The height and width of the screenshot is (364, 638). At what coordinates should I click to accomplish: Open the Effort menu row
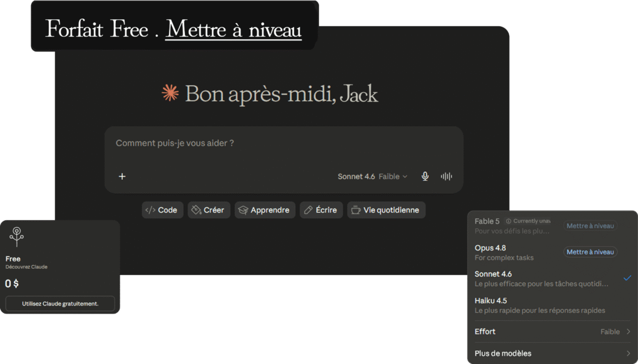552,332
